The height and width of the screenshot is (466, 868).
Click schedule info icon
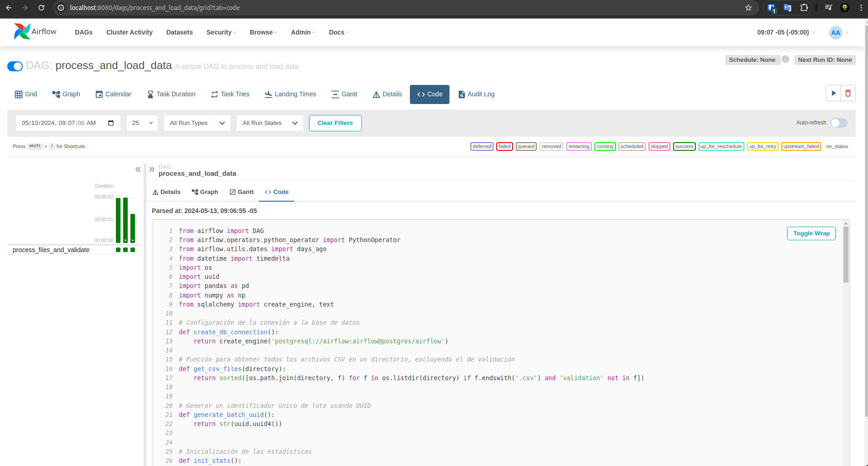[785, 59]
